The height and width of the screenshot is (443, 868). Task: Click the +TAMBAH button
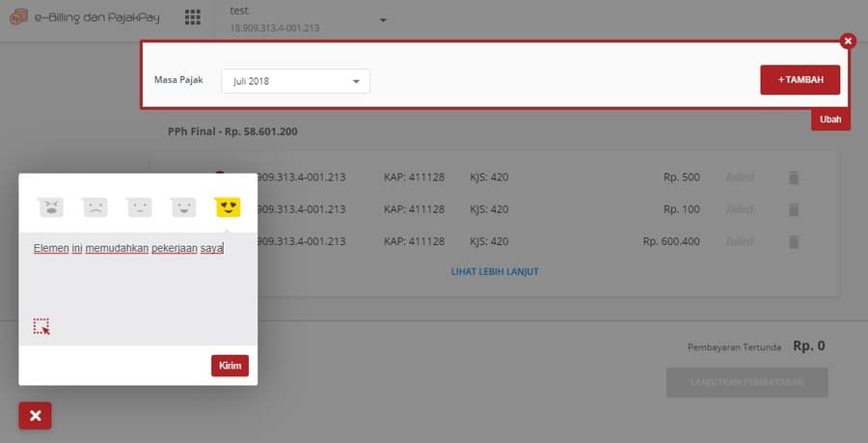[800, 80]
